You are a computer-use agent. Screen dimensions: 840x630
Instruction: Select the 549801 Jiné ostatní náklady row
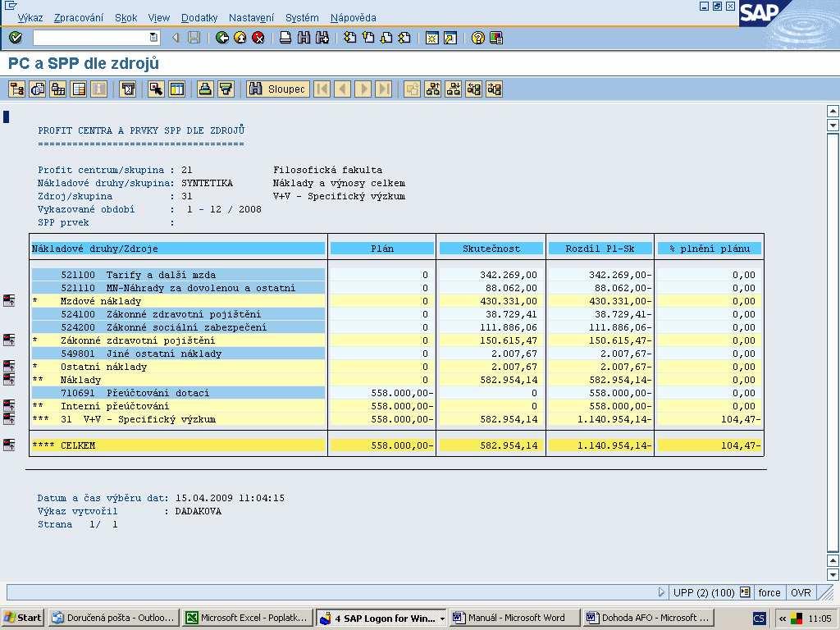tap(178, 354)
